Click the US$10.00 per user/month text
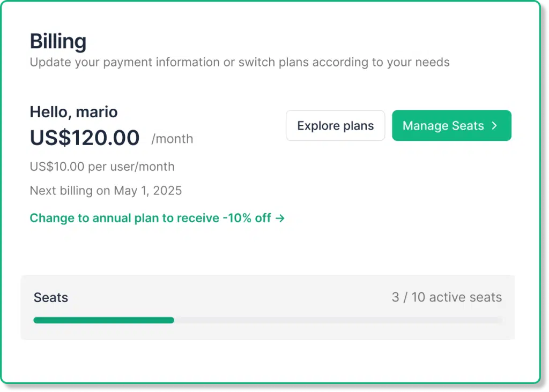Screen dimensions: 549x392 [x=102, y=167]
